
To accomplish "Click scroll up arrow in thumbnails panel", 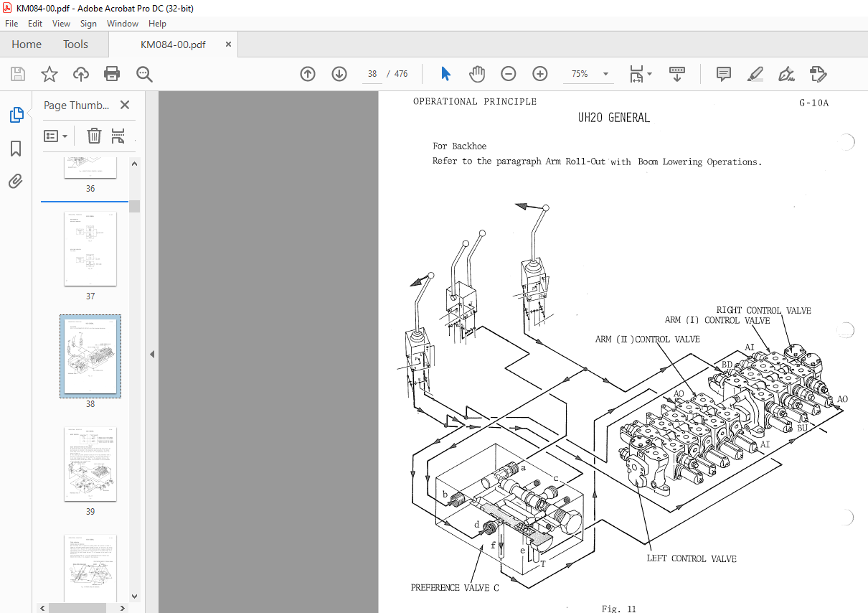I will 134,164.
